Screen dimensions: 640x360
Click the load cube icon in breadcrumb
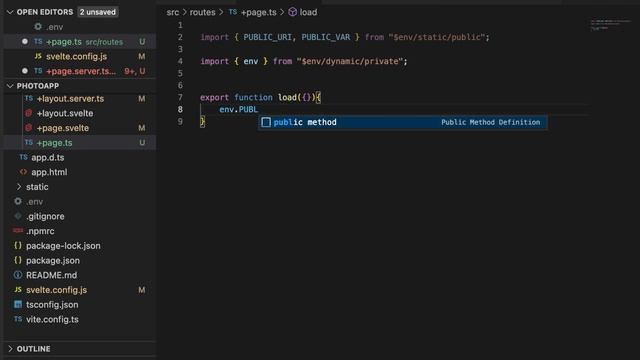click(x=293, y=12)
